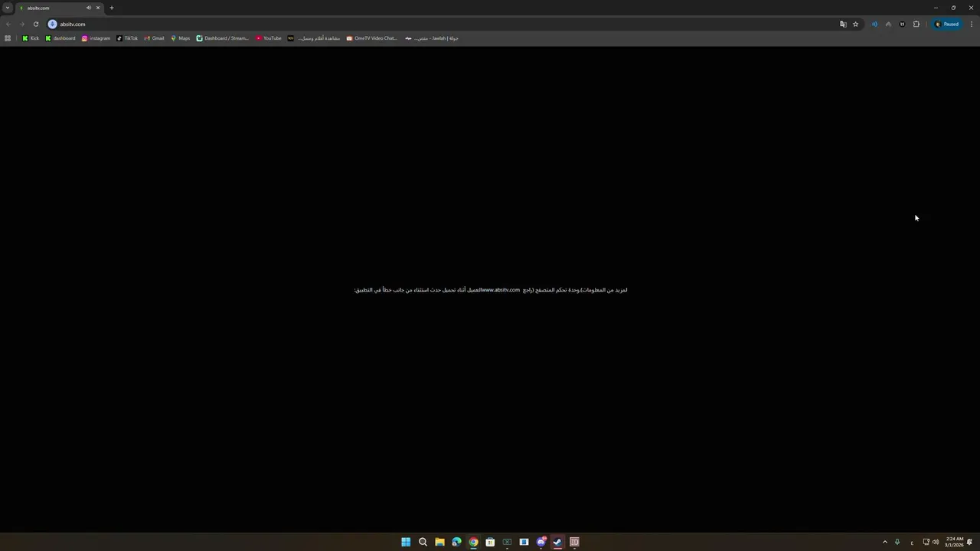Click the microphone tray icon

coord(897,542)
